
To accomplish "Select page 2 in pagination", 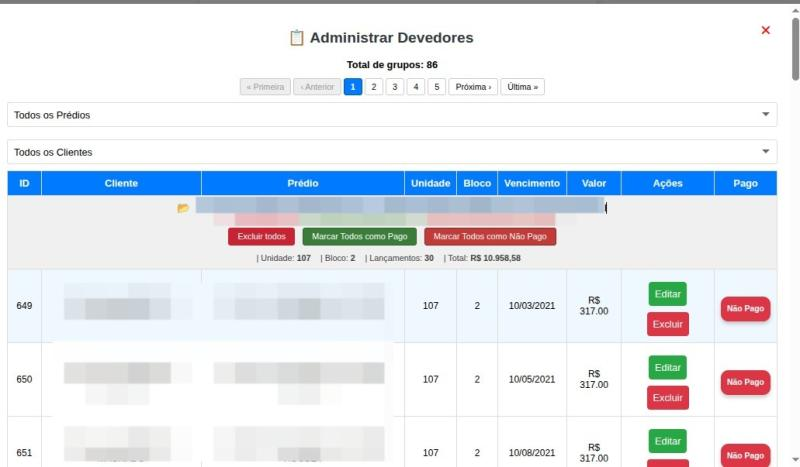I will pyautogui.click(x=374, y=87).
